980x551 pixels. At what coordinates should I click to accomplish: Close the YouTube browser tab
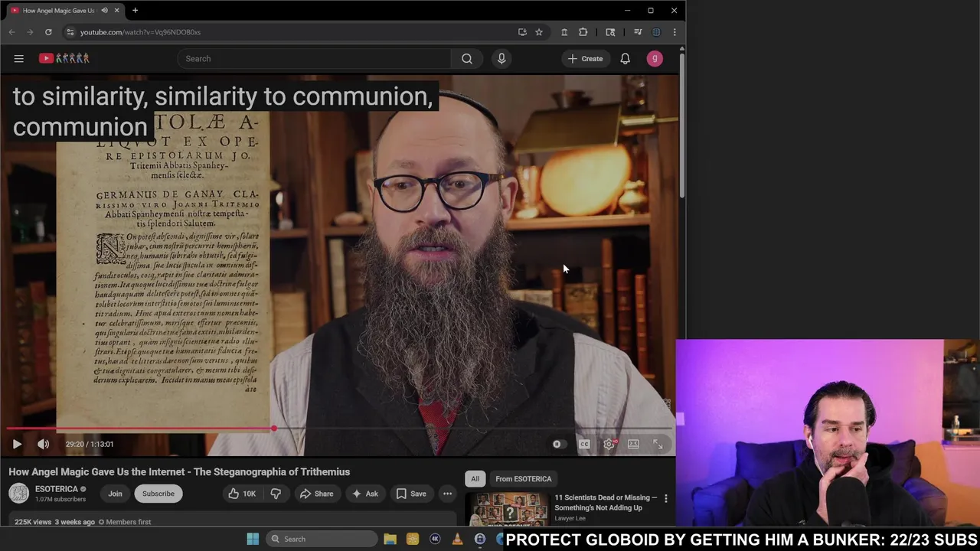point(116,10)
